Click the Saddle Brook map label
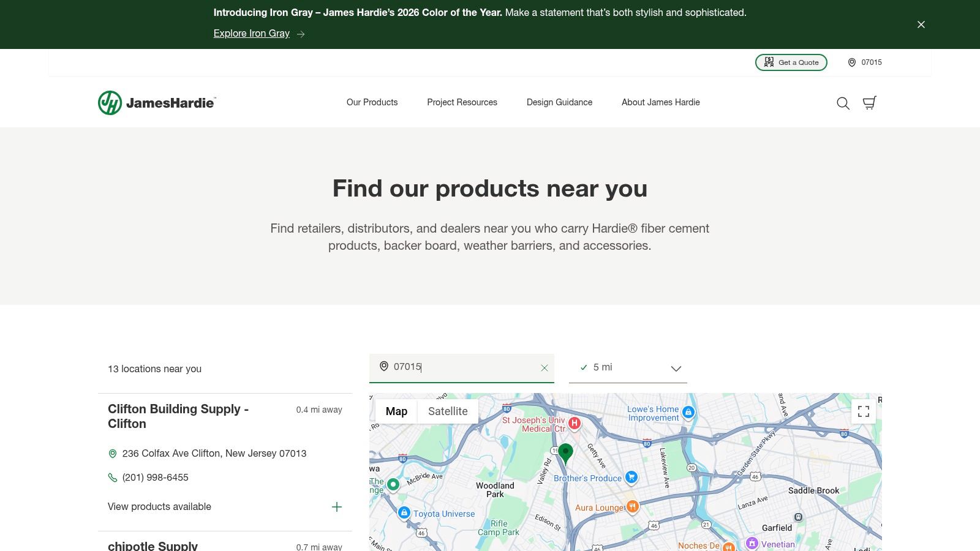 click(813, 490)
